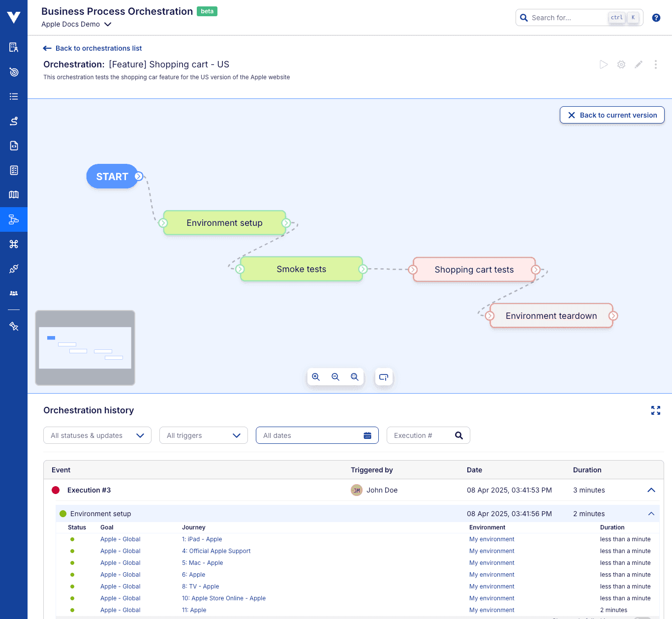
Task: Open the All statuses & updates dropdown
Action: [x=97, y=435]
